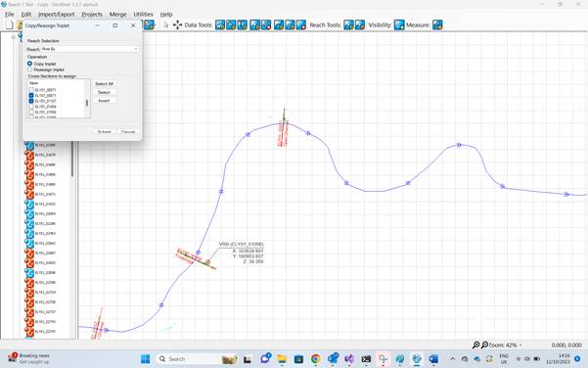Open the Windows Start menu

(x=145, y=359)
